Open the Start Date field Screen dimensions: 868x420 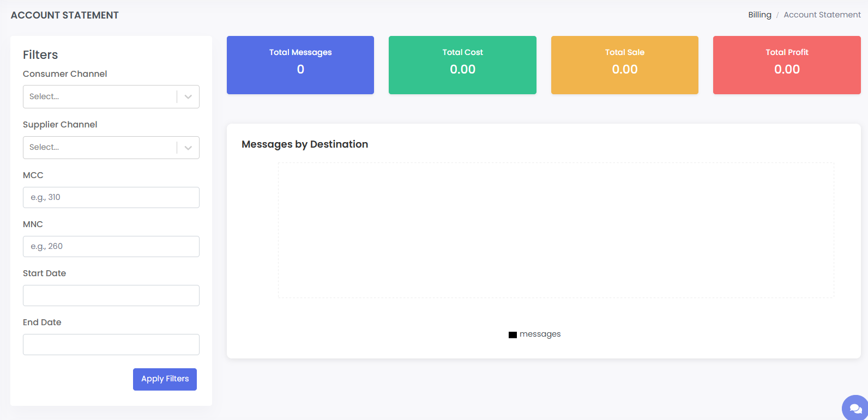tap(111, 296)
